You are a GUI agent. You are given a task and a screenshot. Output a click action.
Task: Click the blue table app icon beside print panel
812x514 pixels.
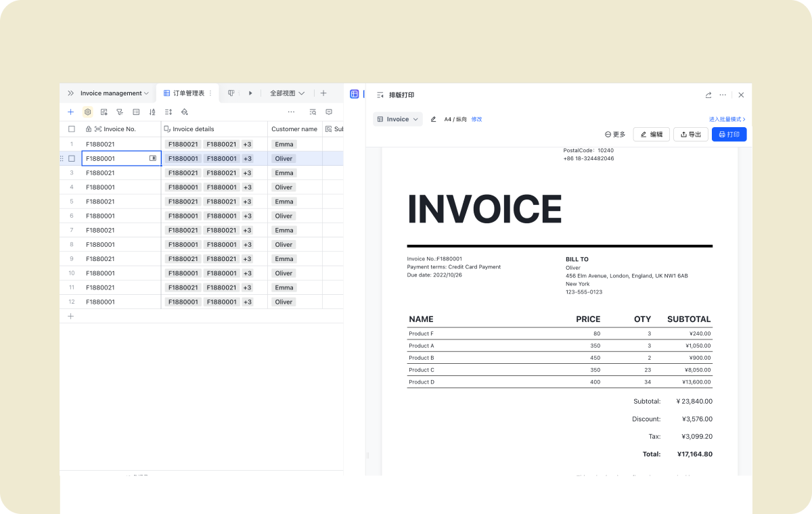(355, 94)
